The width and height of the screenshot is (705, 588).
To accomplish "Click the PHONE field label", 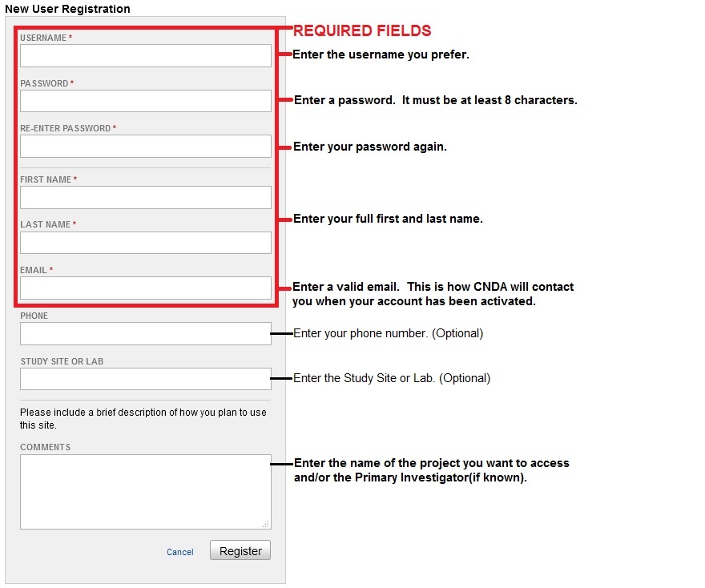I will tap(34, 316).
